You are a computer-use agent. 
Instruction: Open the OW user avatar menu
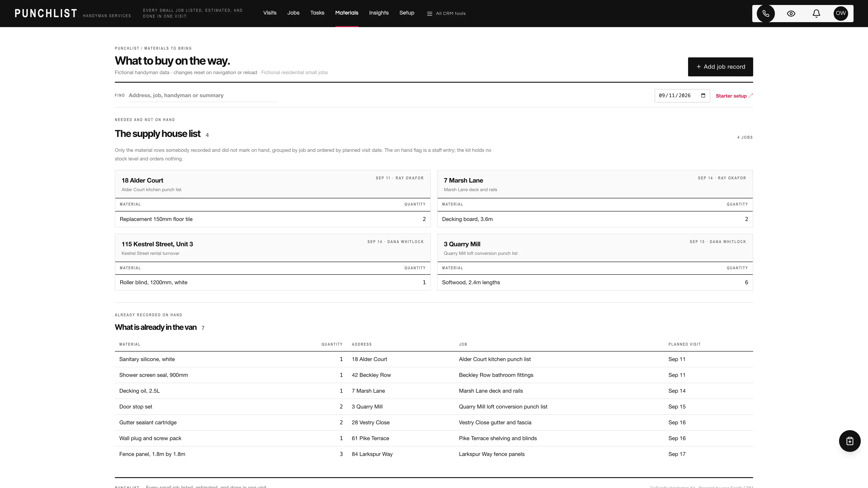click(841, 14)
